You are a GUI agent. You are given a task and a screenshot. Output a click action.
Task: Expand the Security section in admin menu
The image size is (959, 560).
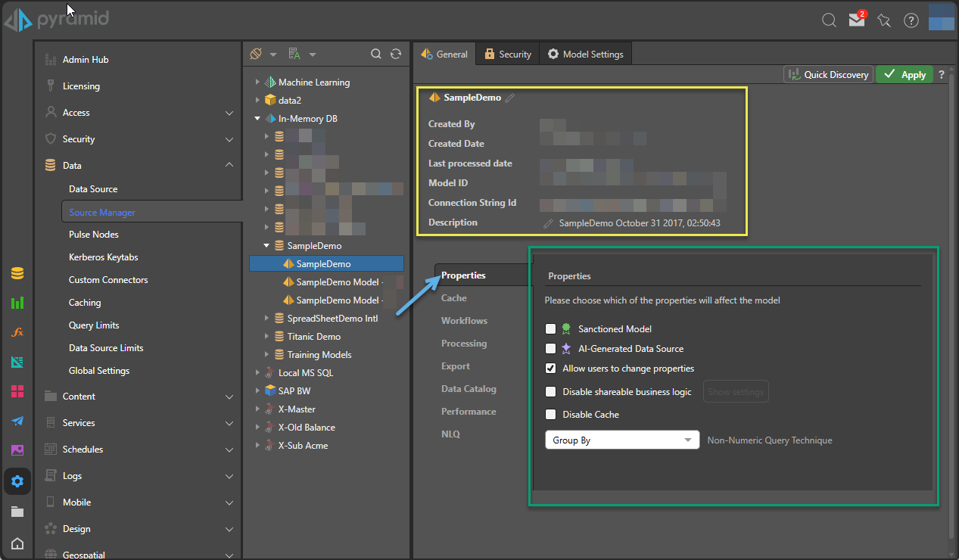[x=229, y=139]
